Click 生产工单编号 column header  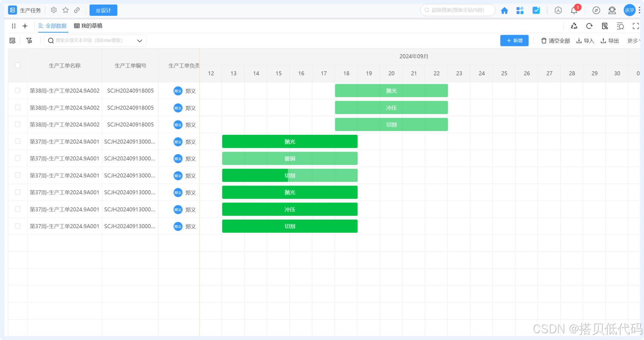click(130, 66)
